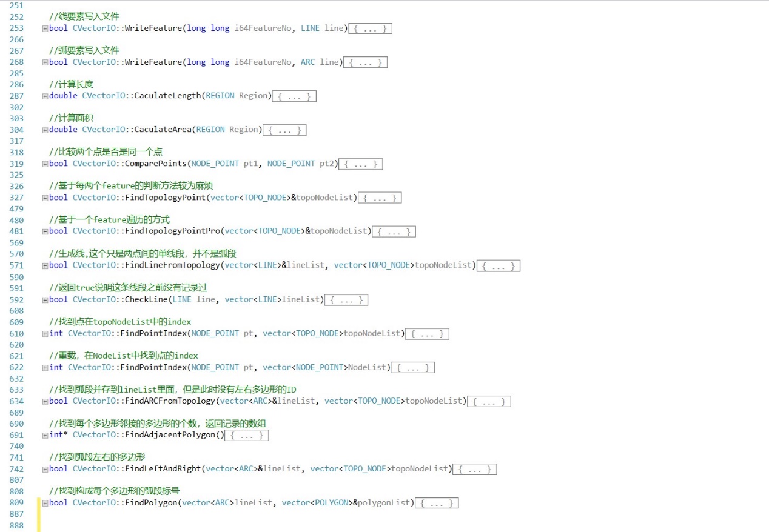Expand the ComparePoints function fold marker
This screenshot has height=532, width=769.
tap(45, 164)
